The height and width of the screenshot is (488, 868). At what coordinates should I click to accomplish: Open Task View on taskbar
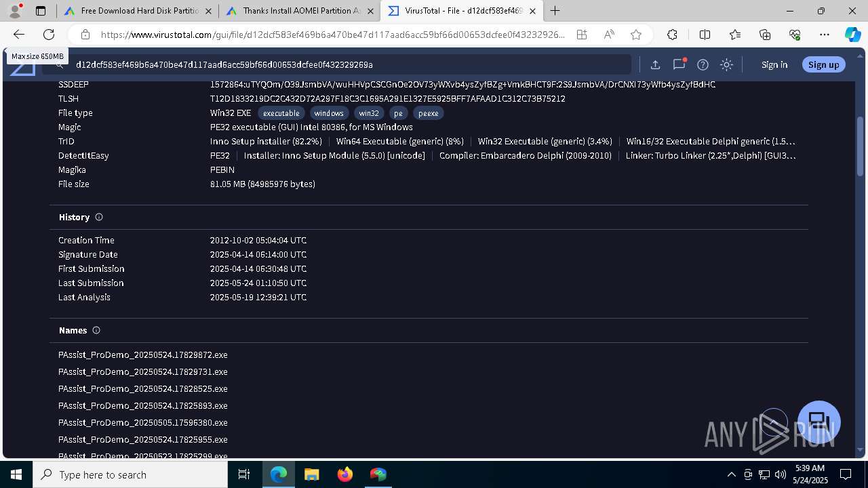pos(245,474)
